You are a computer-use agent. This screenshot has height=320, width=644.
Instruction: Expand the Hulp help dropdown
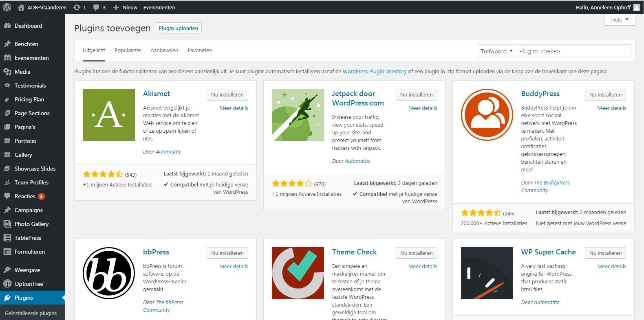(x=620, y=20)
